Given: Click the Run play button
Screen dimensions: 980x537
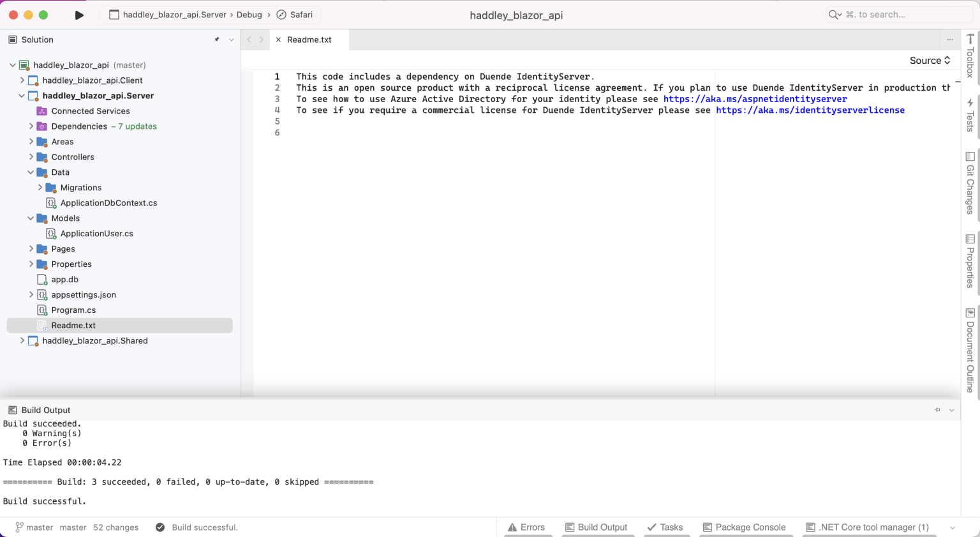Looking at the screenshot, I should 79,15.
